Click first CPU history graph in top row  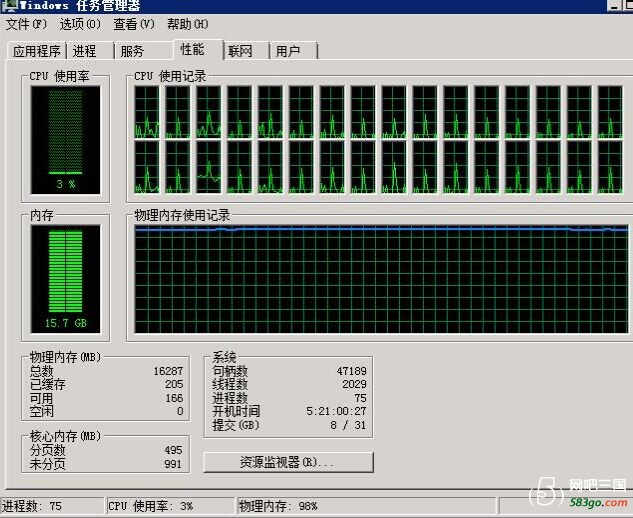tap(147, 112)
